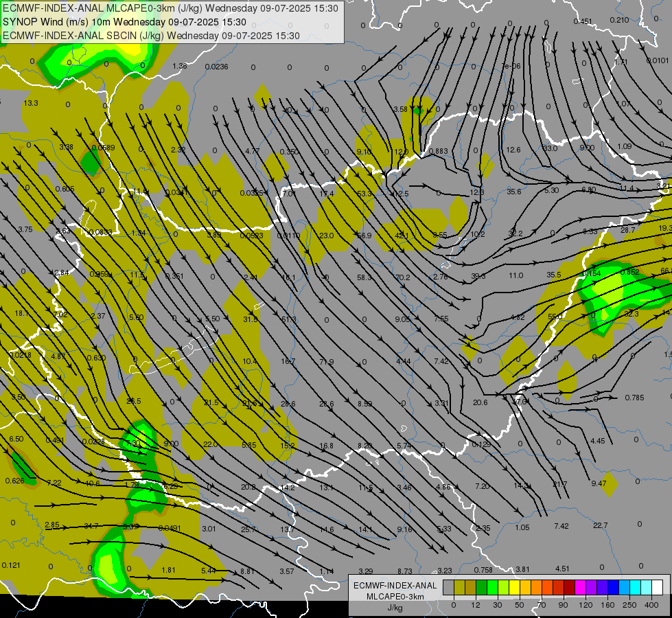Click the map value 22.7
The height and width of the screenshot is (618, 672).
[601, 525]
